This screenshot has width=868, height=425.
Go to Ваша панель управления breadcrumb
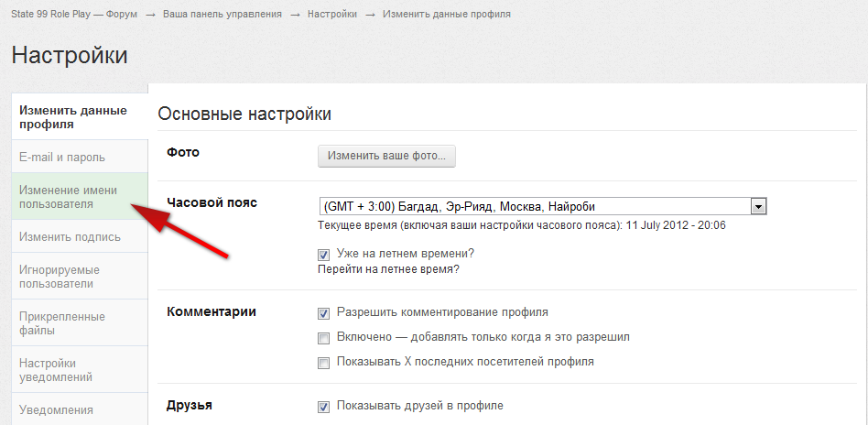(222, 14)
